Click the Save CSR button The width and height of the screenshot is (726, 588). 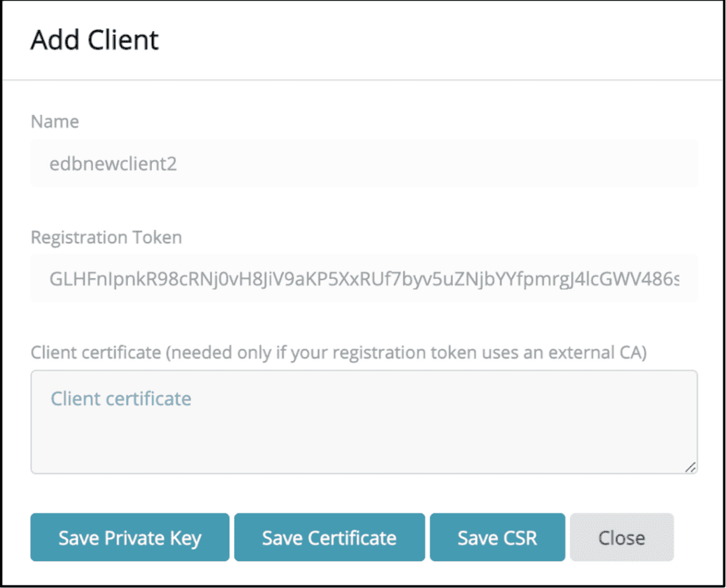point(497,537)
